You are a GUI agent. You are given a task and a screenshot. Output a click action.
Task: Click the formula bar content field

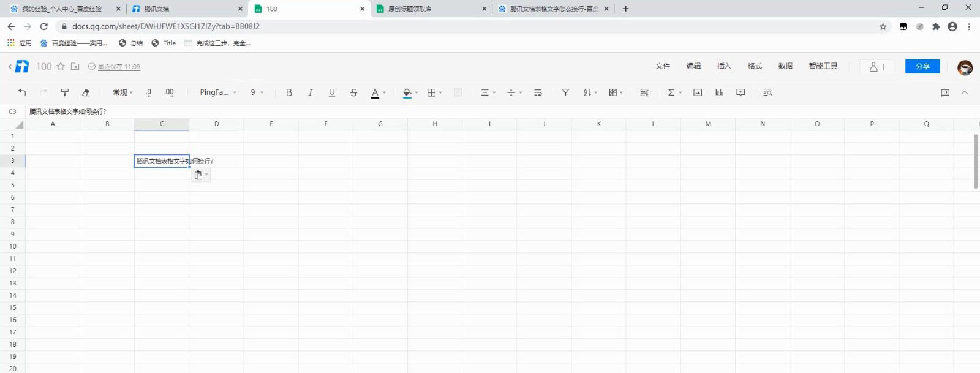point(502,111)
